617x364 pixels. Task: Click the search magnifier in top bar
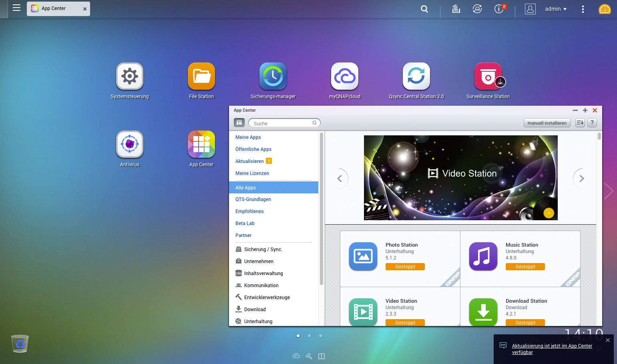point(424,9)
